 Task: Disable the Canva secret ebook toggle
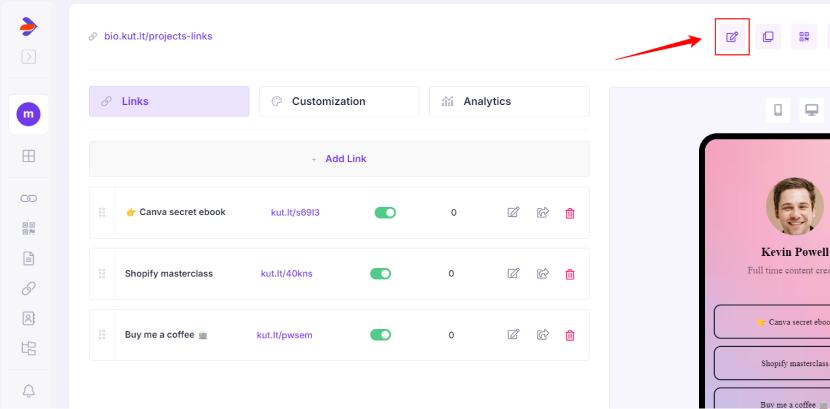tap(385, 212)
